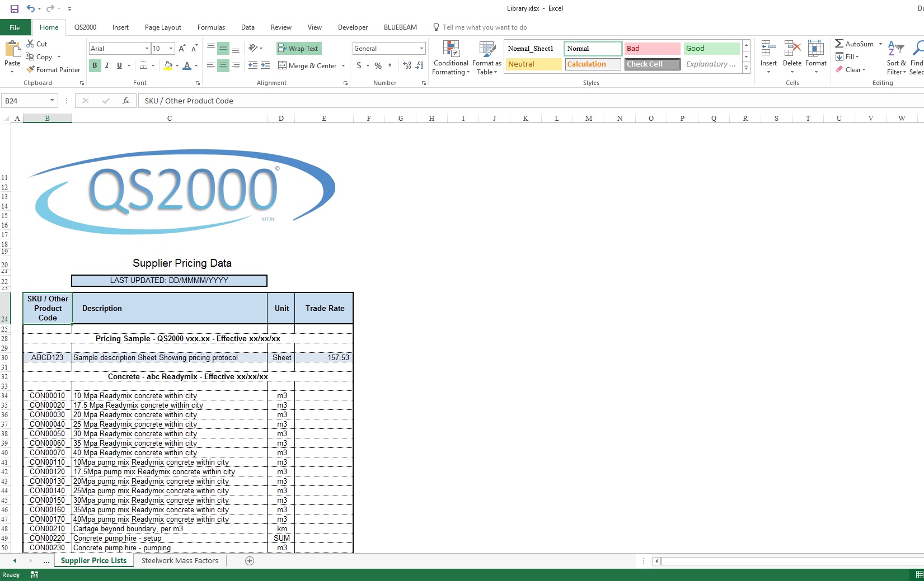Select the Percent Style icon
The image size is (924, 581).
(x=378, y=65)
